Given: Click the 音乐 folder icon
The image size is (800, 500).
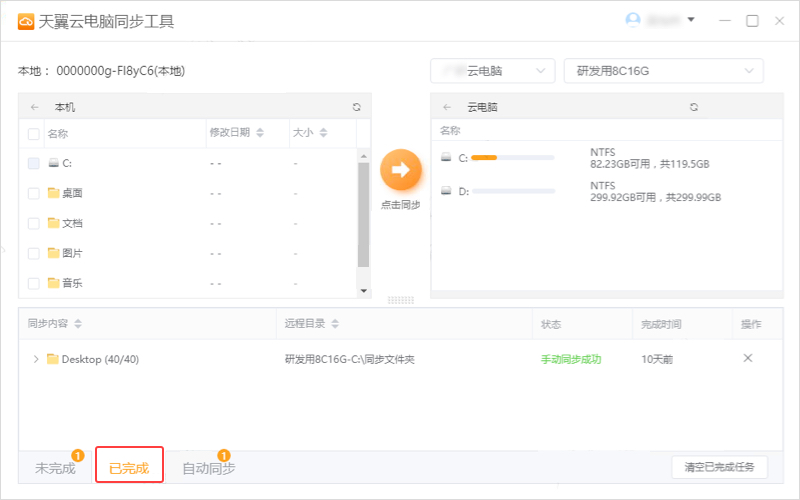Looking at the screenshot, I should coord(54,283).
